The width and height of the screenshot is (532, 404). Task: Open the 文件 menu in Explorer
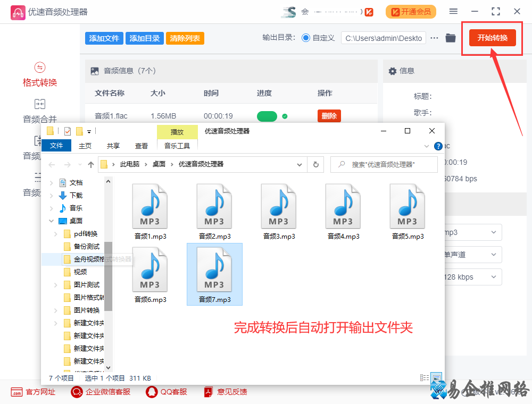click(56, 145)
